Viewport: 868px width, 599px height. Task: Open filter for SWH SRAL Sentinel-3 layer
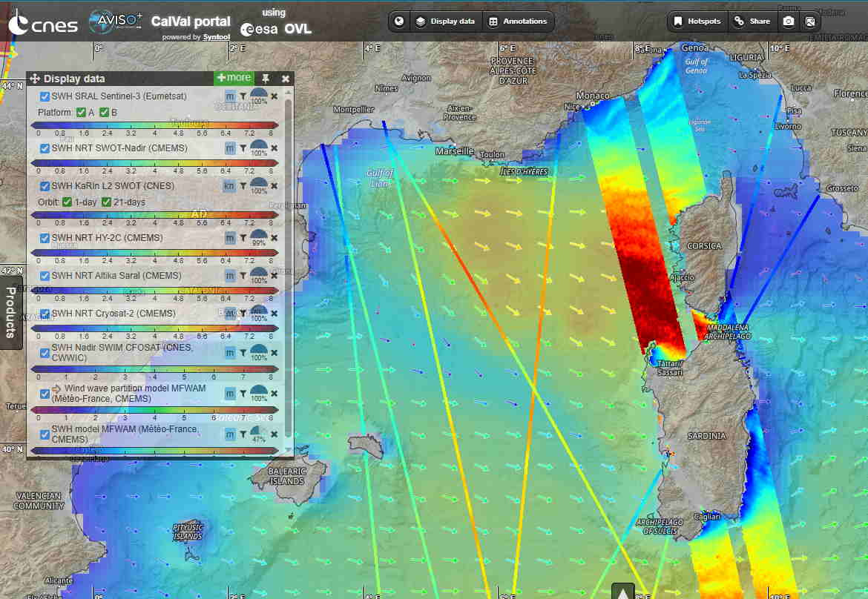243,96
